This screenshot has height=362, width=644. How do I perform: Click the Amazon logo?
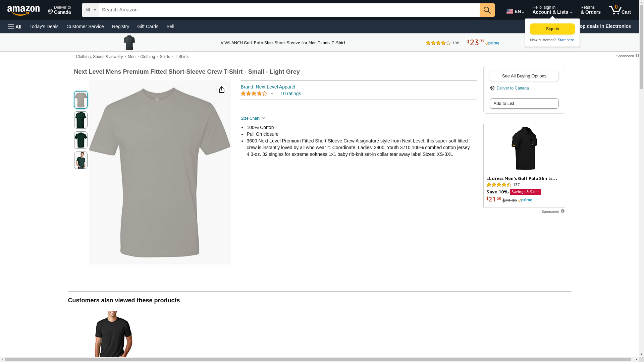[23, 10]
